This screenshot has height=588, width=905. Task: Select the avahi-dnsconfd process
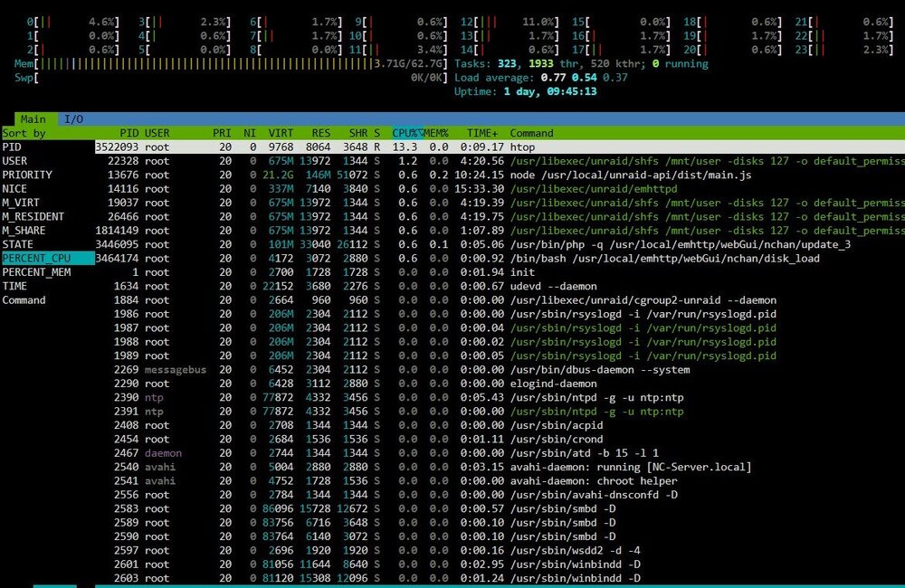(x=500, y=495)
